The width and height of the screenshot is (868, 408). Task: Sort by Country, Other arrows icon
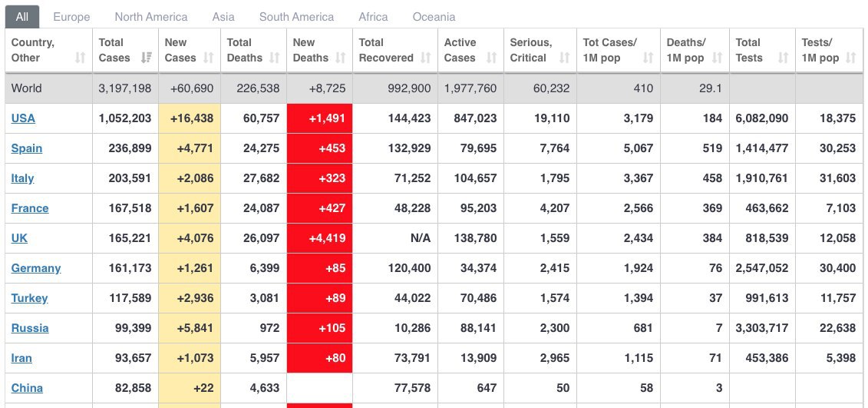click(x=81, y=58)
